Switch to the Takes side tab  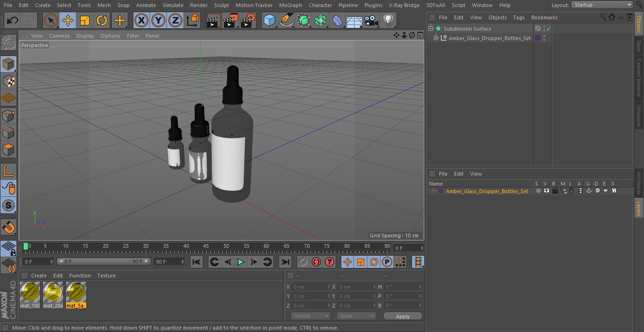[x=639, y=46]
